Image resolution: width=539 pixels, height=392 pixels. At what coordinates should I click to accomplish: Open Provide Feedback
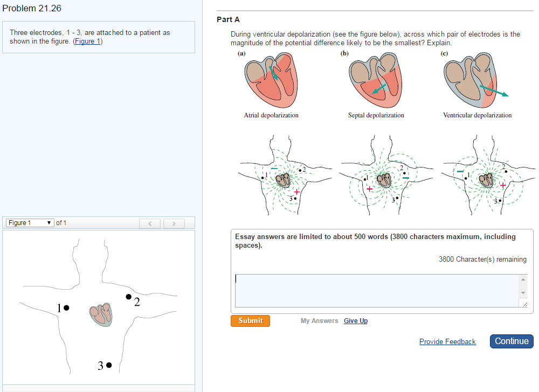click(x=447, y=341)
